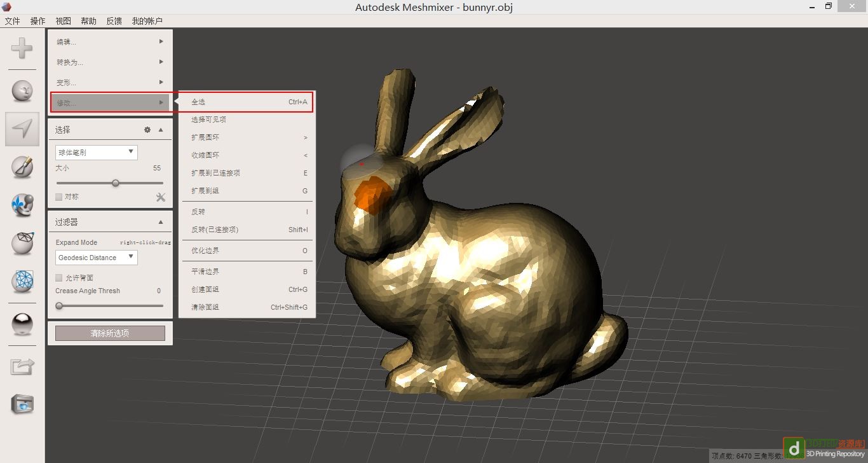Click the right-click-drag hint text
Screen dimensions: 868x463
pos(146,242)
